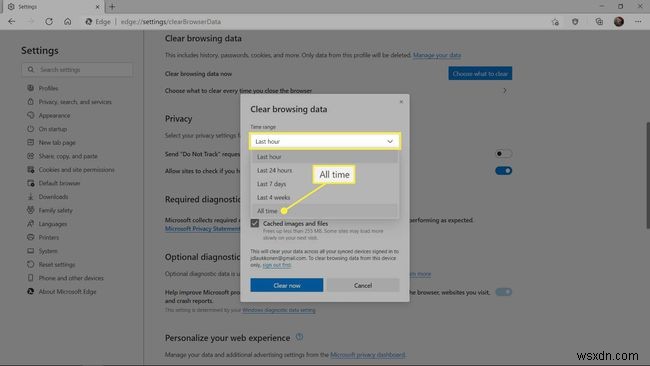Uncheck Cached images and files checkbox
Image resolution: width=650 pixels, height=366 pixels.
255,223
